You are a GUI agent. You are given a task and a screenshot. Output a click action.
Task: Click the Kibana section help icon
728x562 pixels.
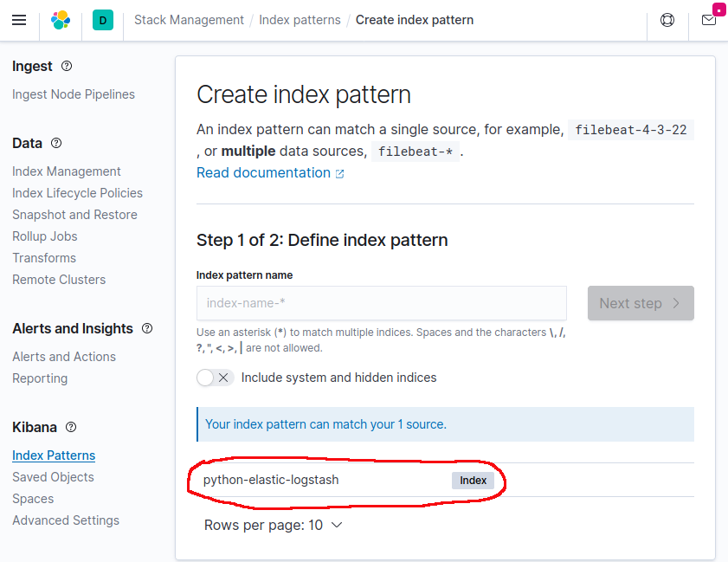pyautogui.click(x=72, y=428)
